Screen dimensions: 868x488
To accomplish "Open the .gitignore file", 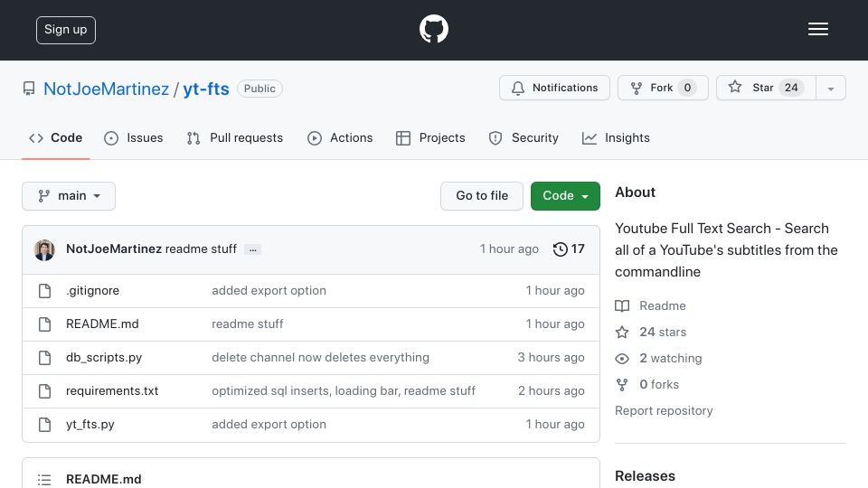I will [x=92, y=290].
